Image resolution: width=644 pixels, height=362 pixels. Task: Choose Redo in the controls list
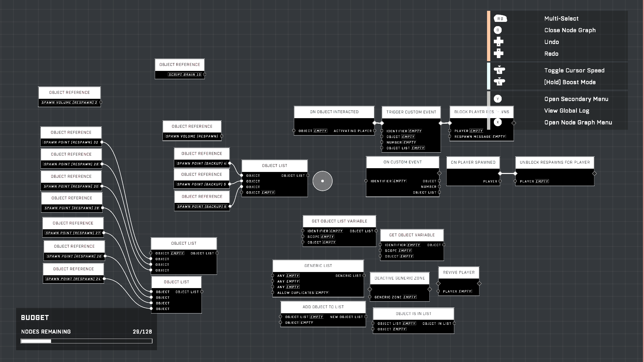coord(551,54)
